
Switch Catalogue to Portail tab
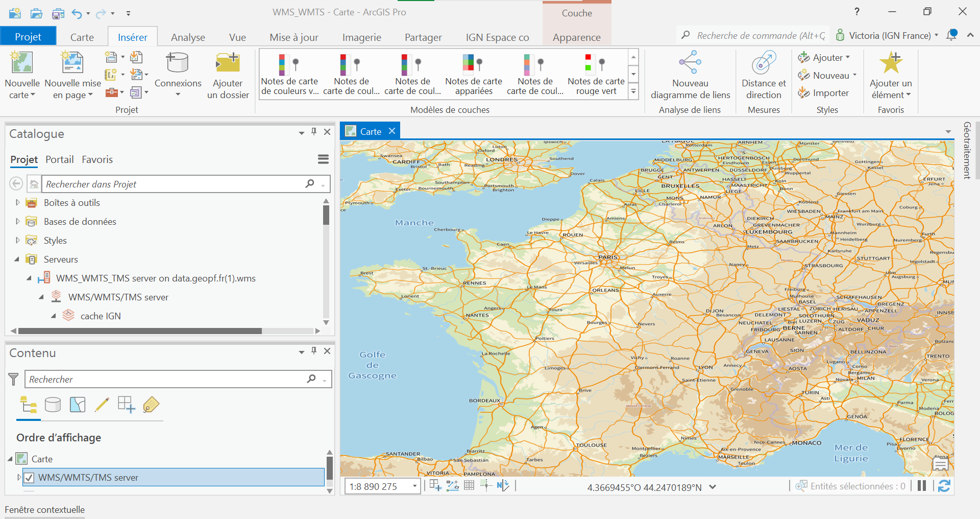pyautogui.click(x=60, y=159)
